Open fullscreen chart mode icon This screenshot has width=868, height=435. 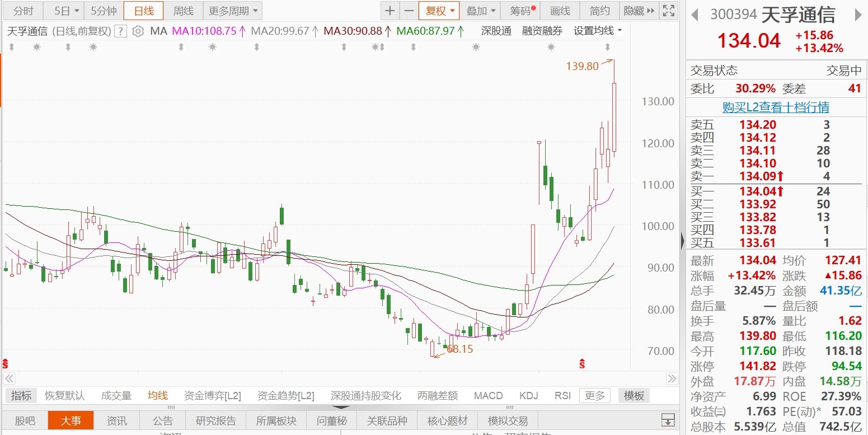[668, 11]
